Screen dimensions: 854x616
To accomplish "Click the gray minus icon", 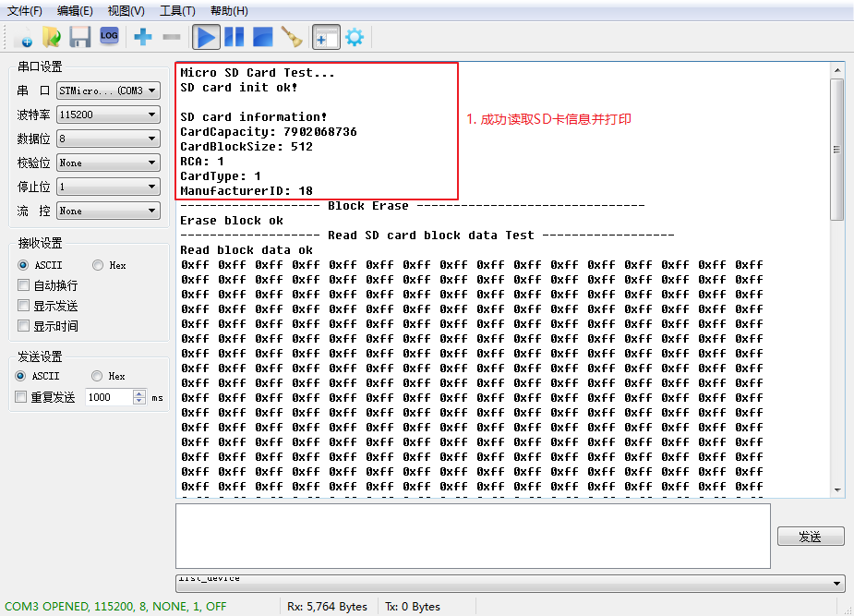I will [172, 37].
